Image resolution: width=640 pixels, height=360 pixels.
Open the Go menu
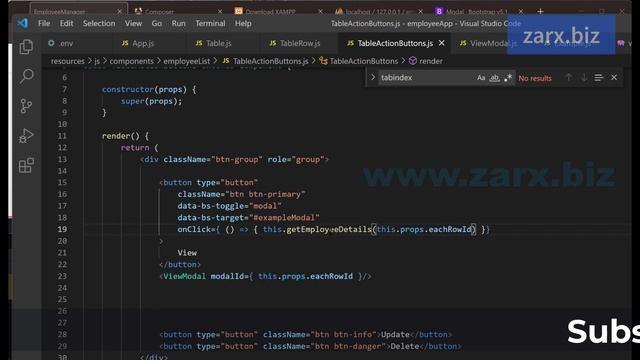click(x=157, y=23)
